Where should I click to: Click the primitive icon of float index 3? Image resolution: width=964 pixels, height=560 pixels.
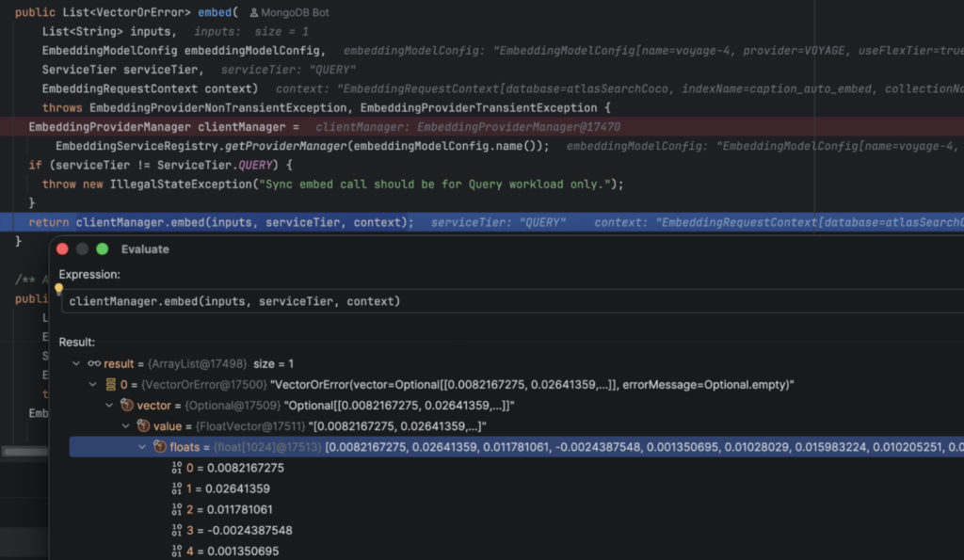pos(176,531)
